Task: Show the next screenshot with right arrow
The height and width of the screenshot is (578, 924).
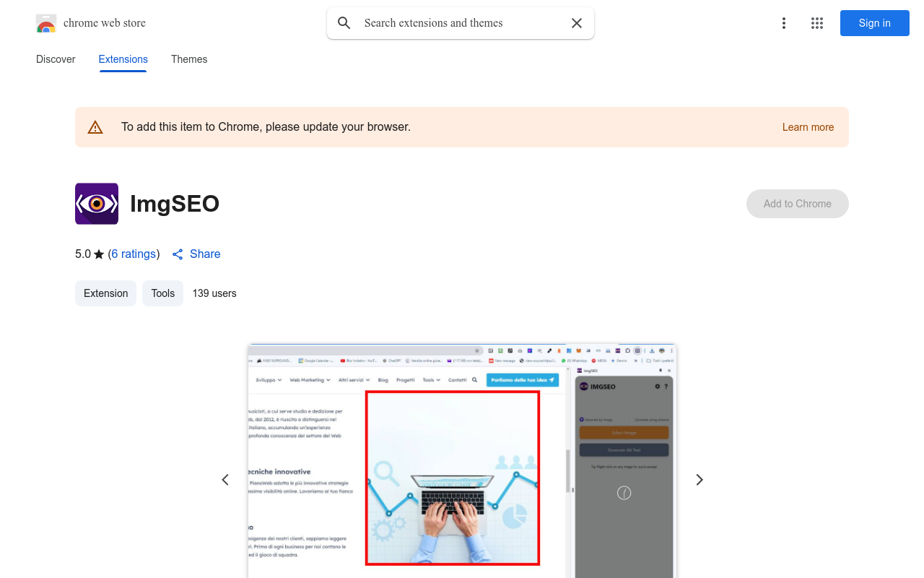Action: click(699, 480)
